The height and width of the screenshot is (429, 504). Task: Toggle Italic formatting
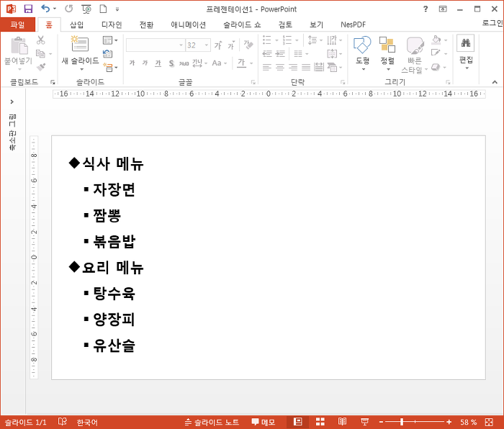[145, 63]
